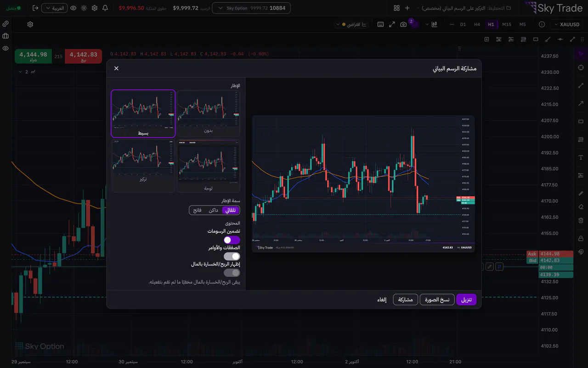
Task: Toggle balance visibility eye in header
Action: click(73, 8)
